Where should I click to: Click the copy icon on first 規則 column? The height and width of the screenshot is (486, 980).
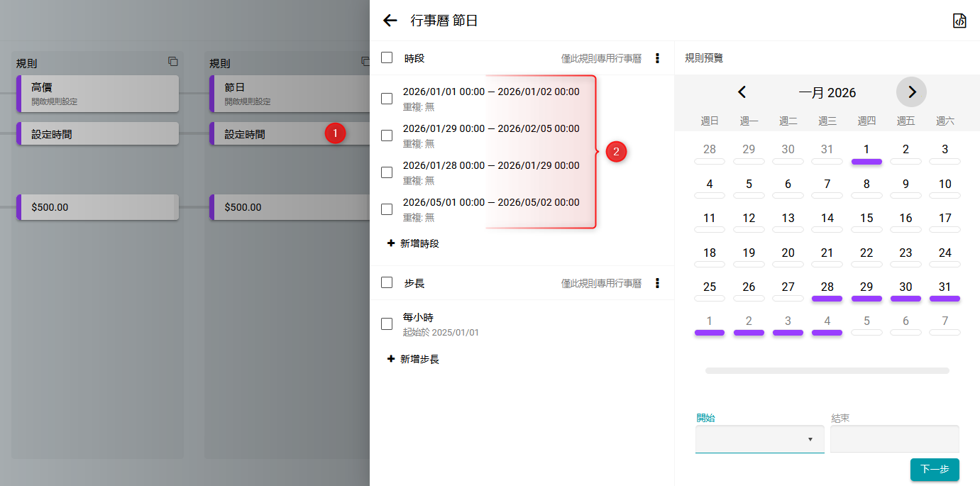tap(172, 62)
